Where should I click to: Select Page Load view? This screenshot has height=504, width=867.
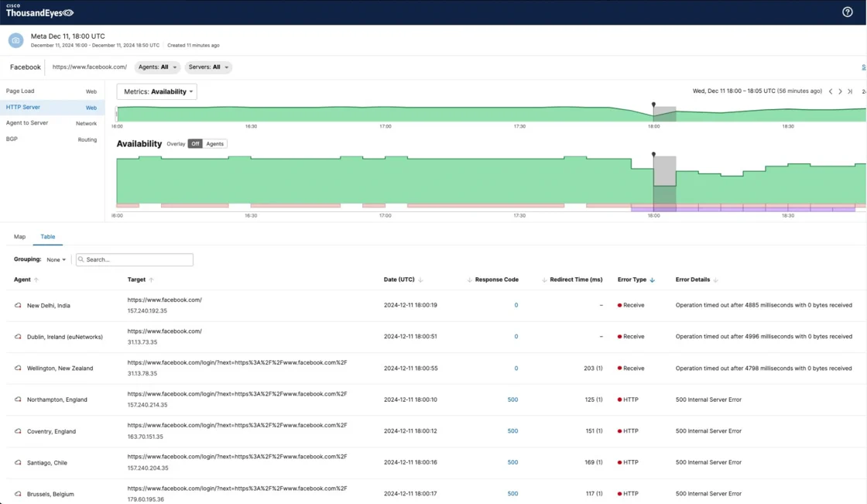point(51,91)
